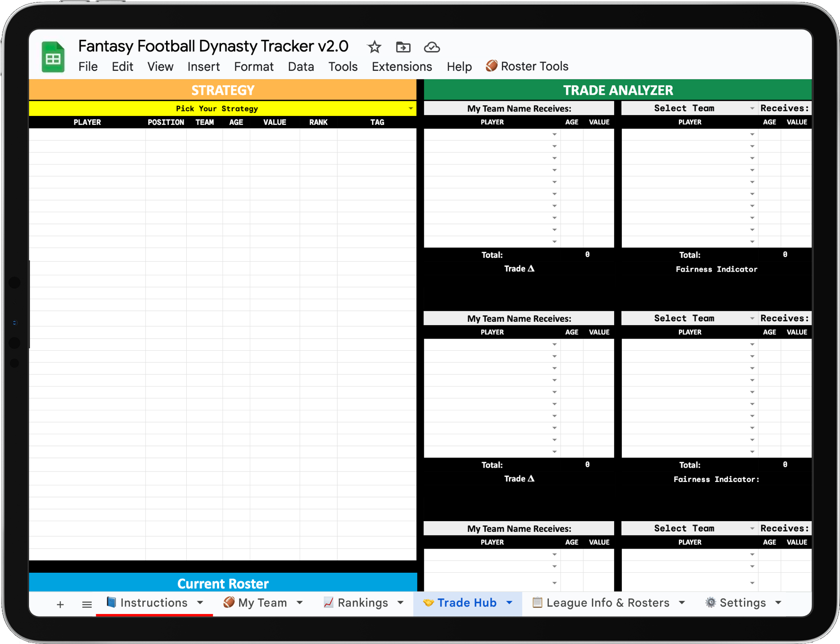840x644 pixels.
Task: Open first Select Team dropdown in Trade Analyzer
Action: [752, 109]
